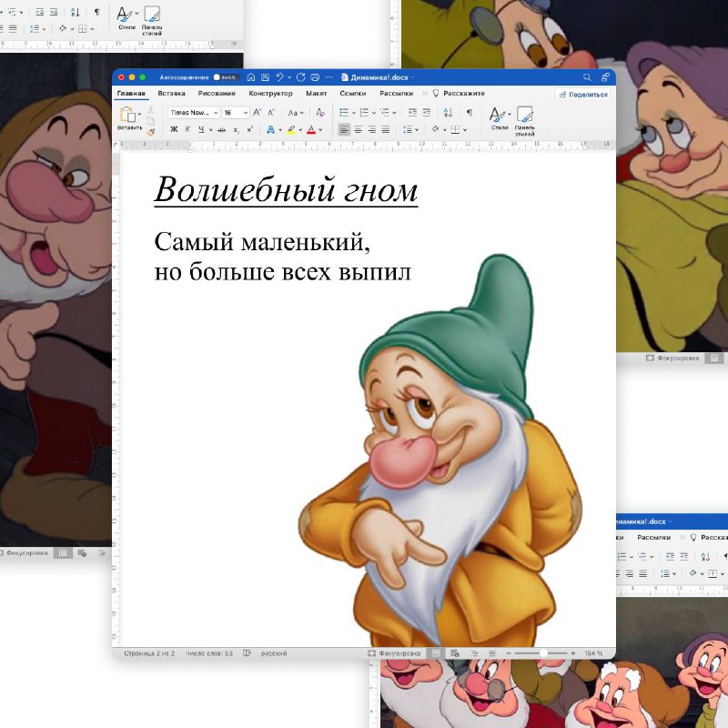The image size is (728, 728).
Task: Open Styles Pane in the top-left background window
Action: click(152, 20)
